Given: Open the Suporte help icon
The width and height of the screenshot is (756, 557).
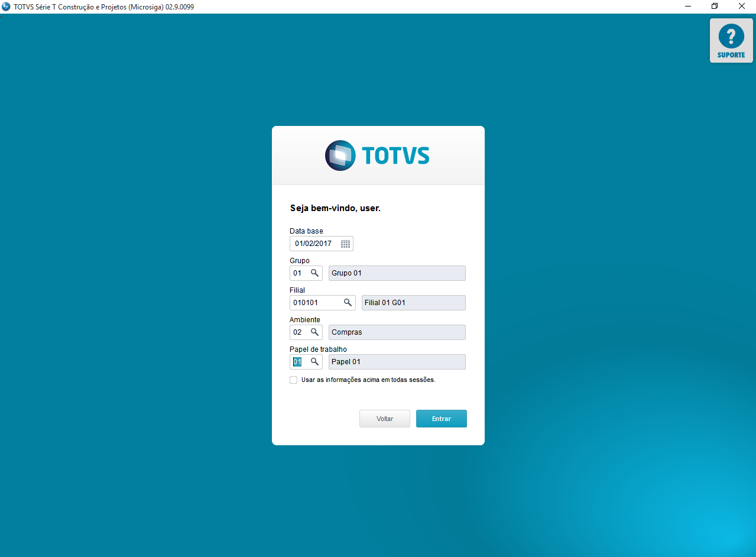Looking at the screenshot, I should 731,40.
